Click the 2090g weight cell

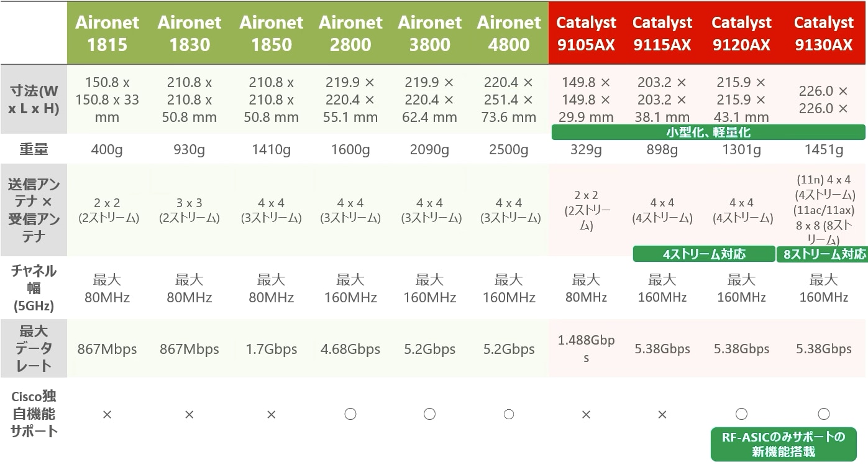[x=430, y=150]
